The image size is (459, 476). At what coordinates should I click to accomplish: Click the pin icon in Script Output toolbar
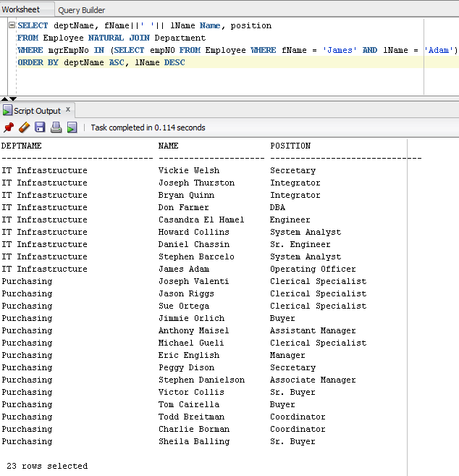coord(9,128)
